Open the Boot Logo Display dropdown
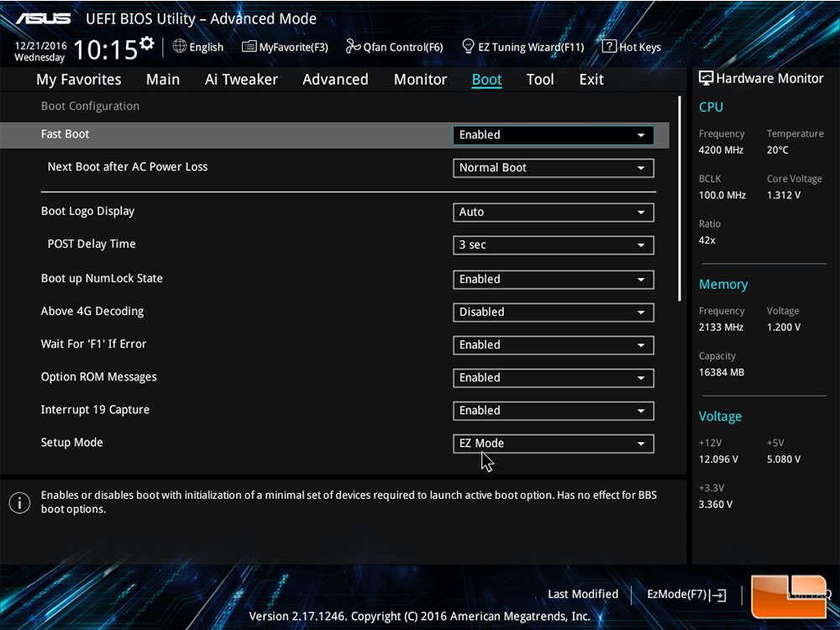Screen dimensions: 840x630 (553, 213)
